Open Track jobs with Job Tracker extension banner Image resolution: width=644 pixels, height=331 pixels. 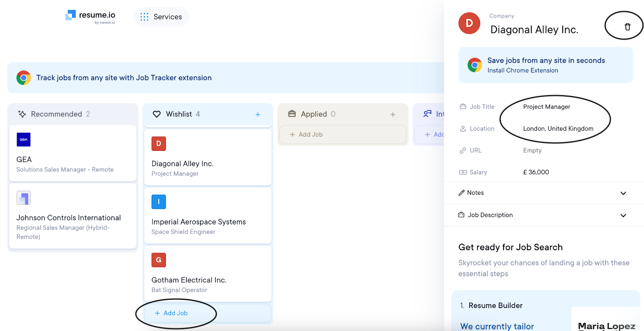tap(124, 78)
